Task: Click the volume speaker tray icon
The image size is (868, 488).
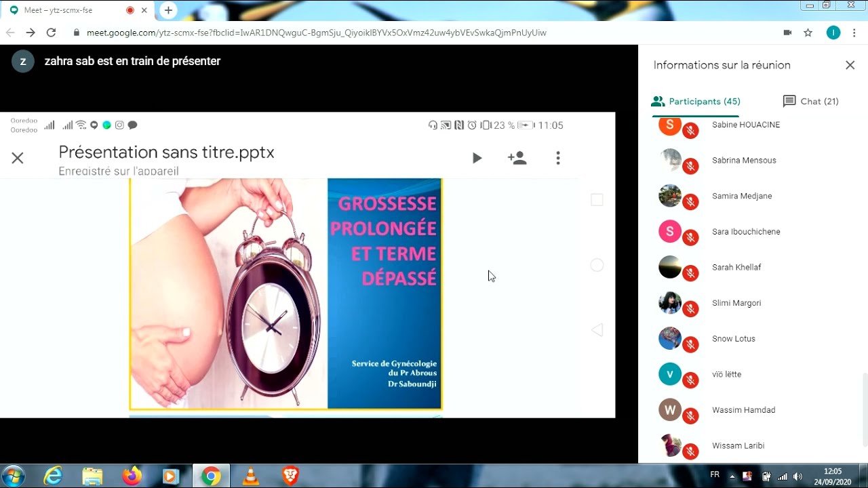Action: 798,476
